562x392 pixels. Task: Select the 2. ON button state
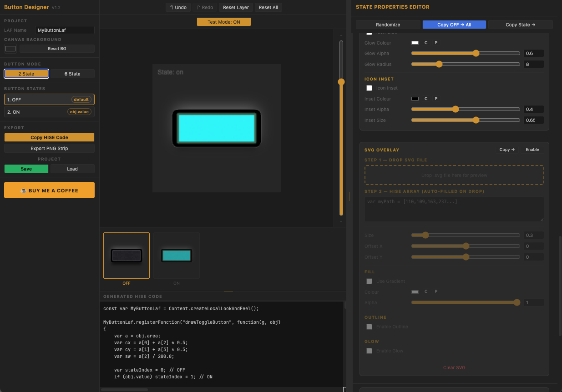(x=49, y=112)
